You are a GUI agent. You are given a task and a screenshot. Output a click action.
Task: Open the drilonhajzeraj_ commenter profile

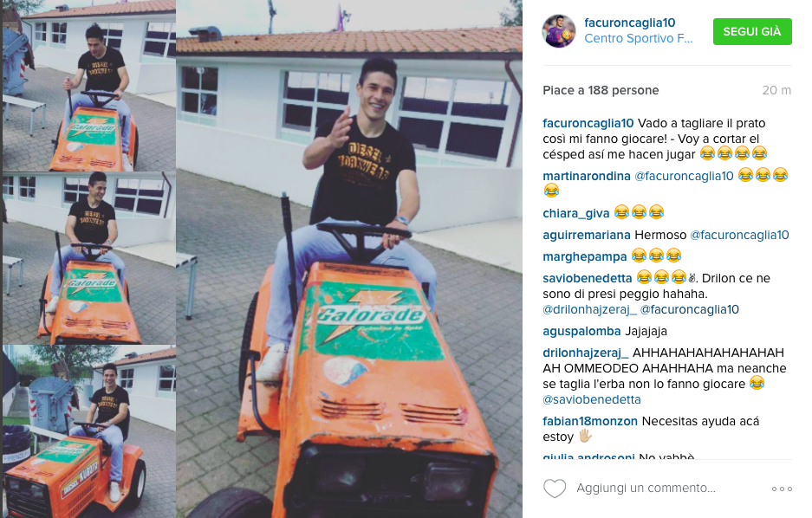click(x=585, y=353)
